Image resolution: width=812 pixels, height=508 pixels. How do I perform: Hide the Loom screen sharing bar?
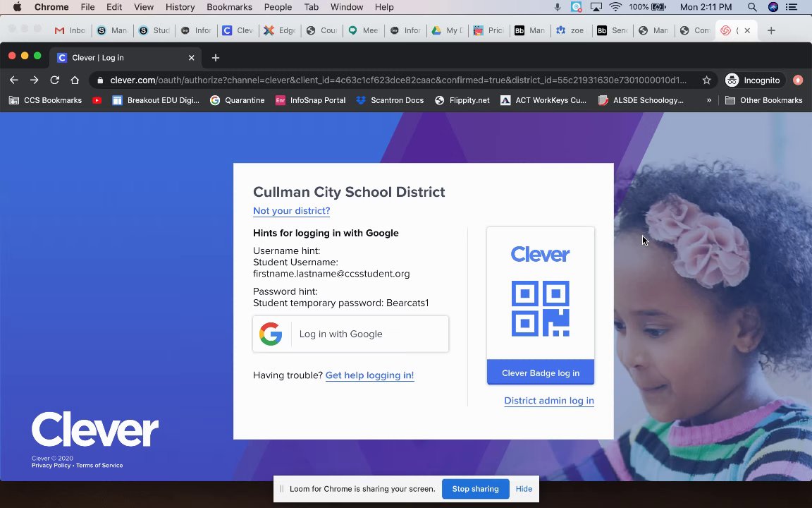[x=524, y=489]
